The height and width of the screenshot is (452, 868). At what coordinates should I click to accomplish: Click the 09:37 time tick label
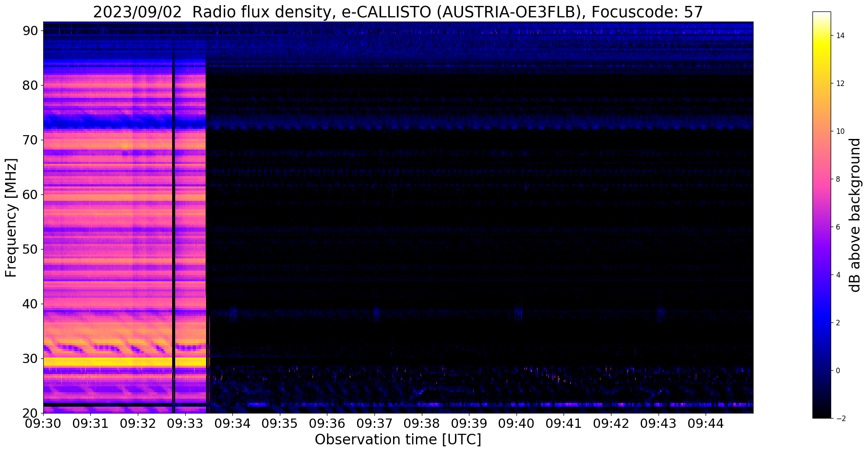pos(374,423)
